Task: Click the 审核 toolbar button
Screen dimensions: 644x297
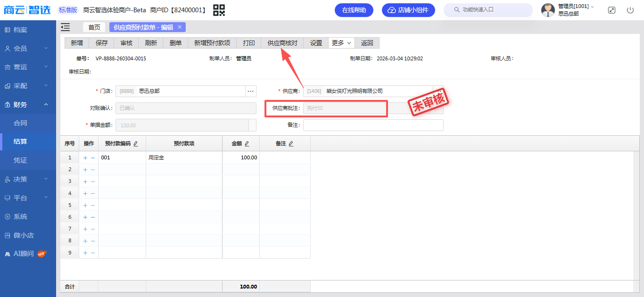Action: pyautogui.click(x=126, y=43)
